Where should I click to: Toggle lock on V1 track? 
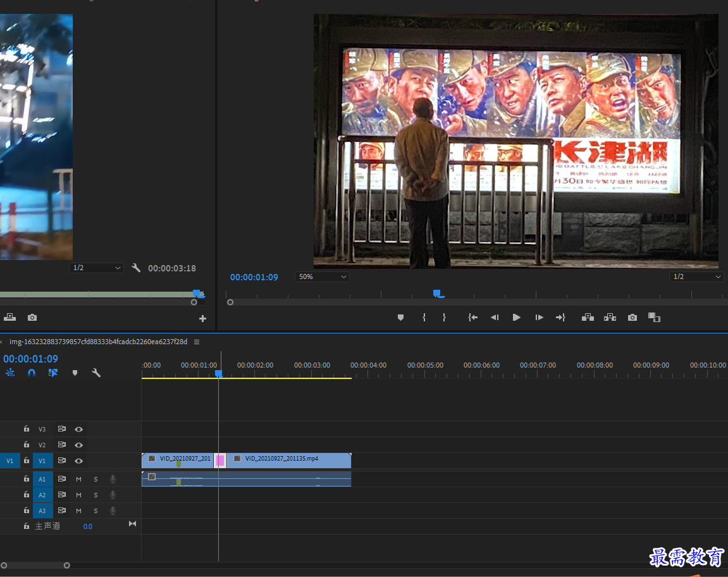27,461
